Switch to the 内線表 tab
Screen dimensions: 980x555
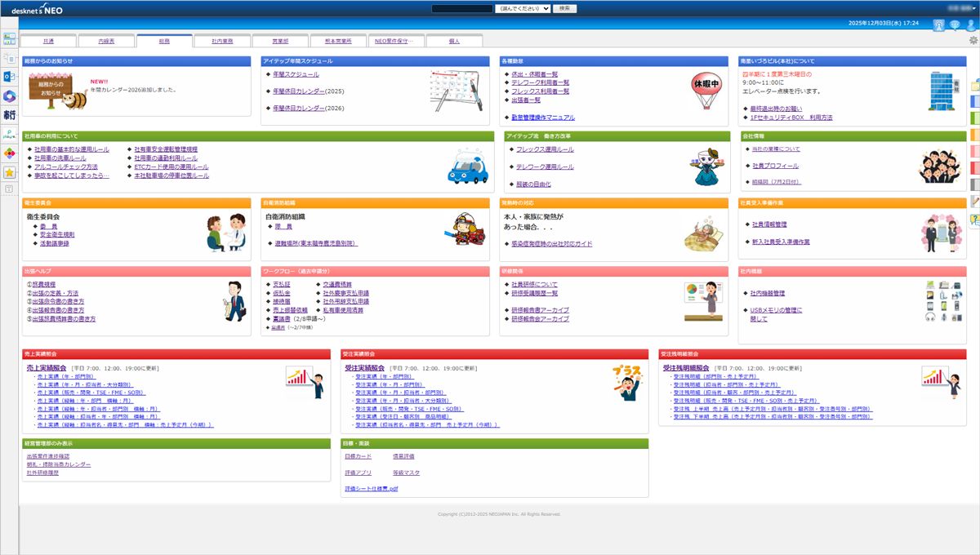[106, 41]
